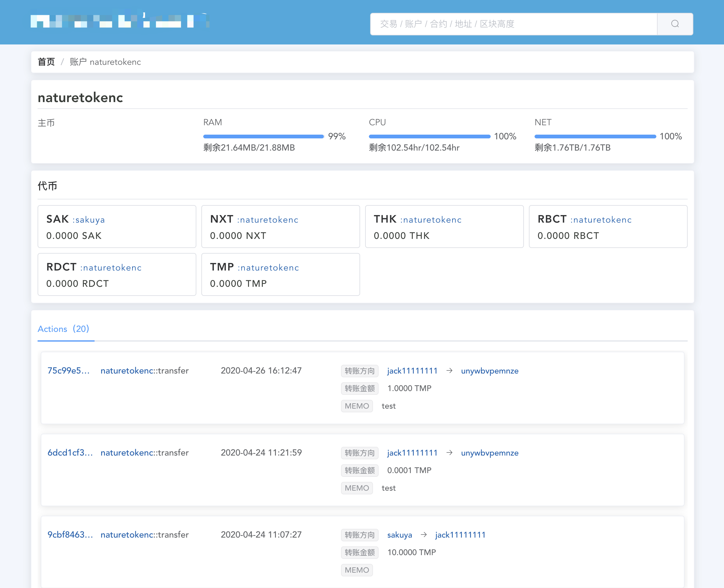Click the '0.0000 SAK' balance

click(x=74, y=236)
